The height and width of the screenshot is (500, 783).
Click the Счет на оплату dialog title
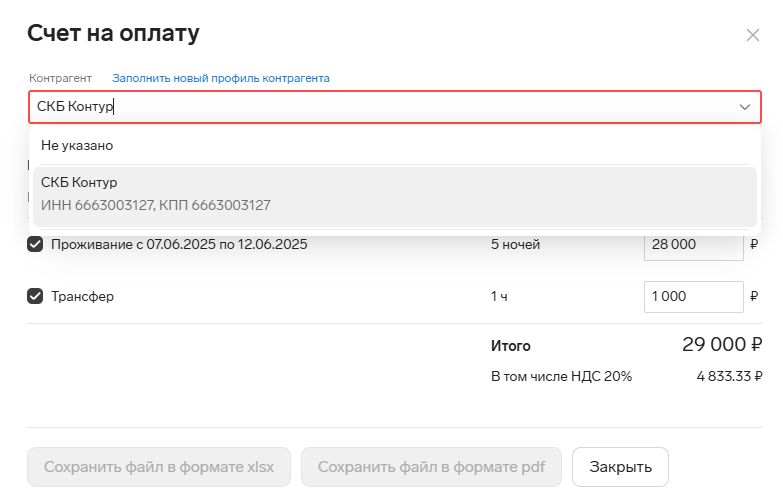(x=113, y=33)
